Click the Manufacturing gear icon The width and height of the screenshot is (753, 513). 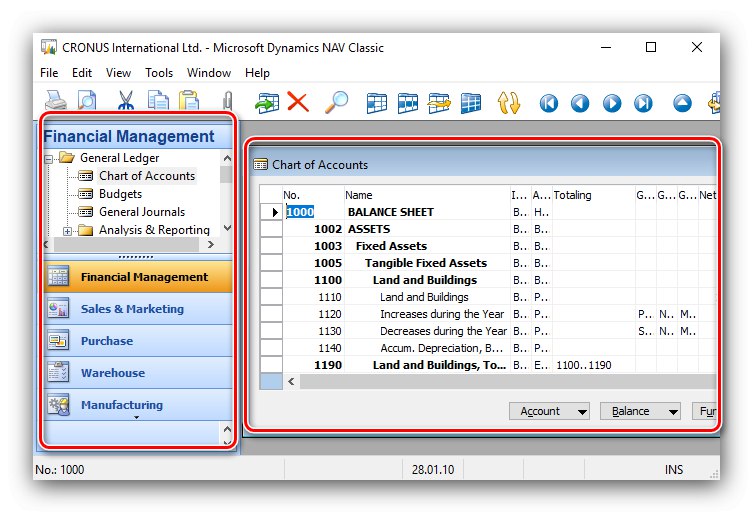59,404
